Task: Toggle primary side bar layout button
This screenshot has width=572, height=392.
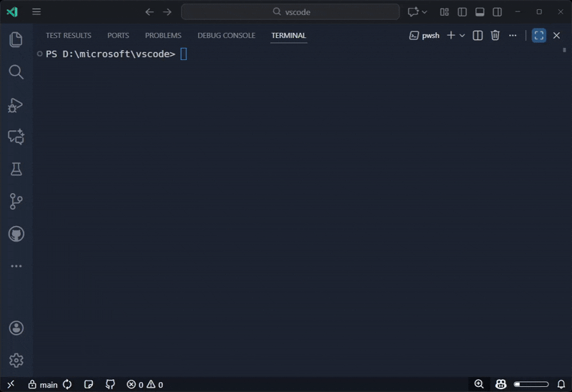Action: pyautogui.click(x=462, y=12)
